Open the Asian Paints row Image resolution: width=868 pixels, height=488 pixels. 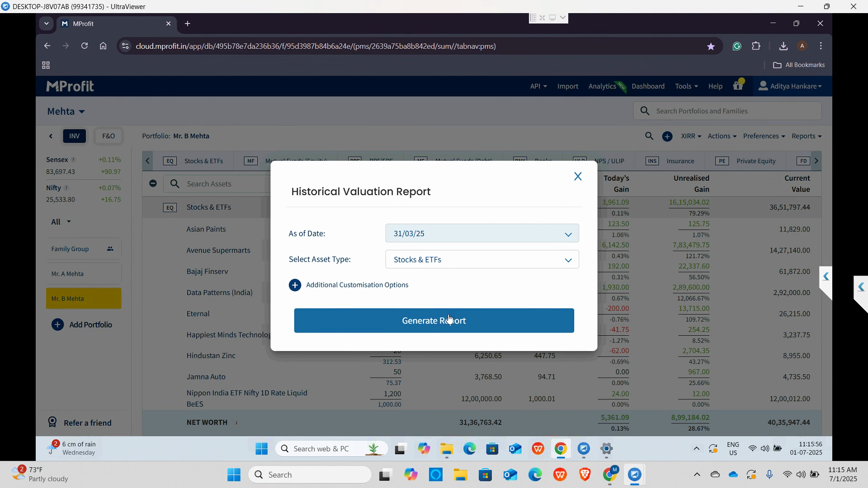click(x=206, y=229)
